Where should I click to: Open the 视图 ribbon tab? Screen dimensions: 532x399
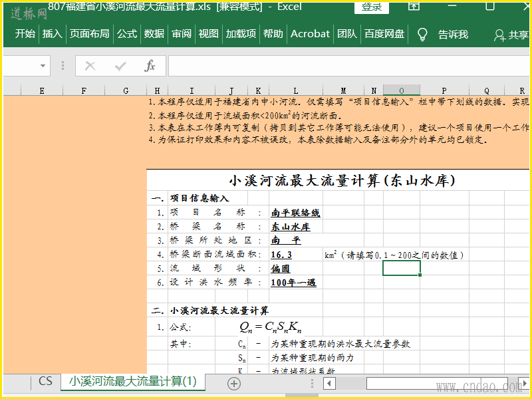[x=208, y=34]
